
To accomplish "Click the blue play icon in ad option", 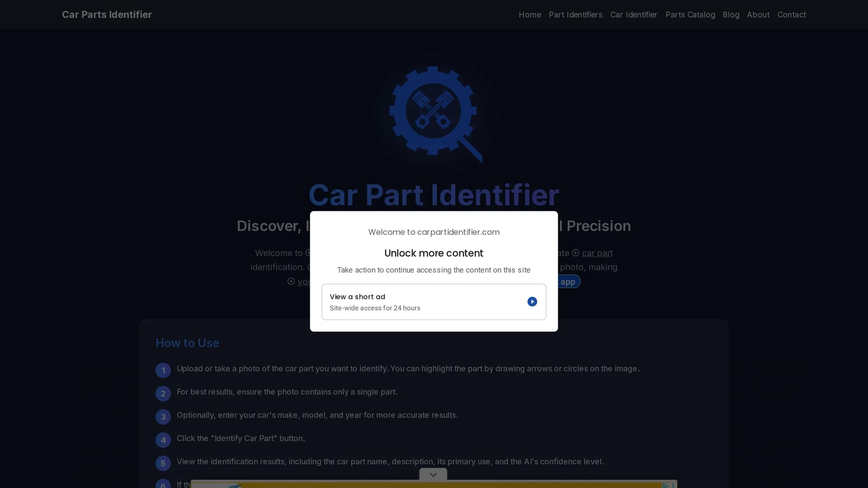I will coord(532,301).
